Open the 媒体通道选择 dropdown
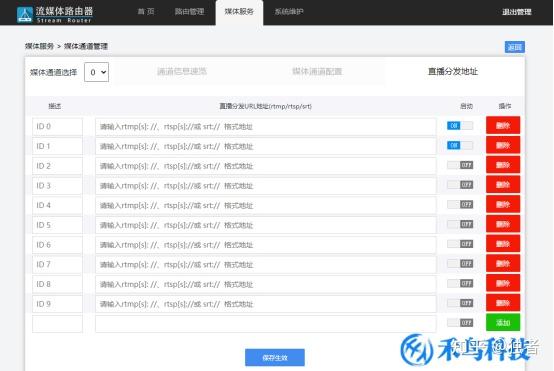 coord(96,72)
